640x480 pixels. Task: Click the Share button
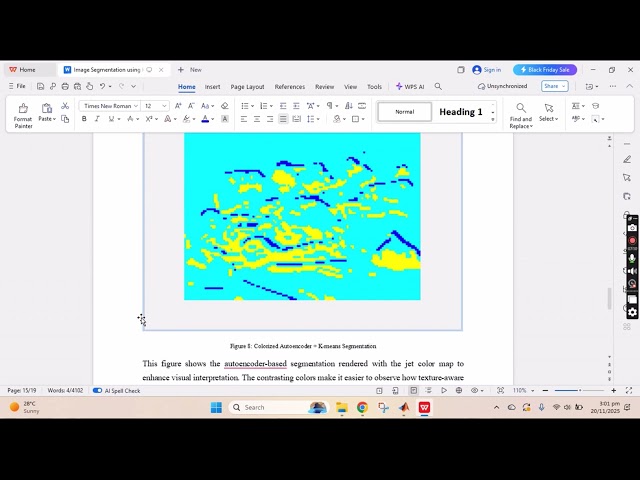555,86
